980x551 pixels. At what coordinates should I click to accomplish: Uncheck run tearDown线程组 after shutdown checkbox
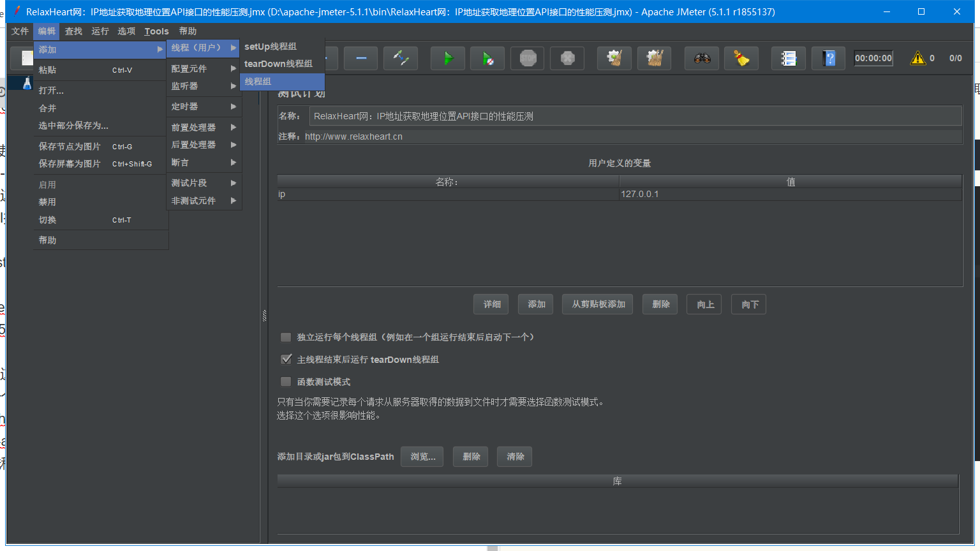click(286, 360)
